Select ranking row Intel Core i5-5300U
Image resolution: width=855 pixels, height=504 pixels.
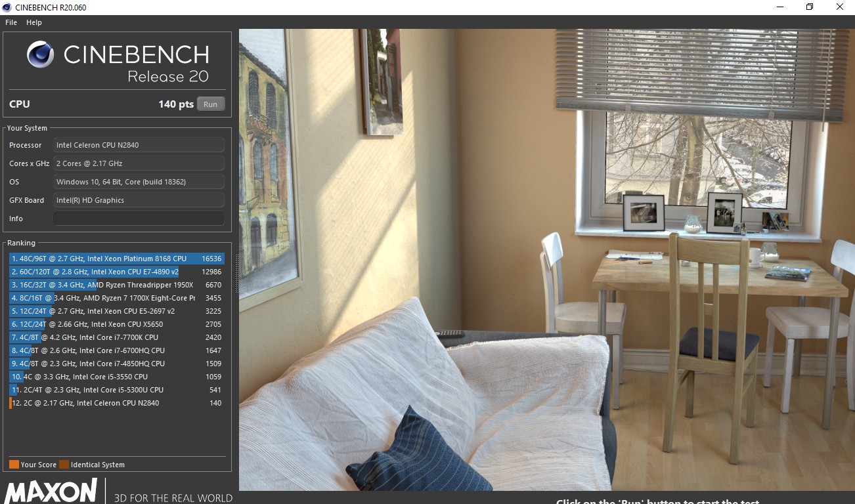coord(117,390)
